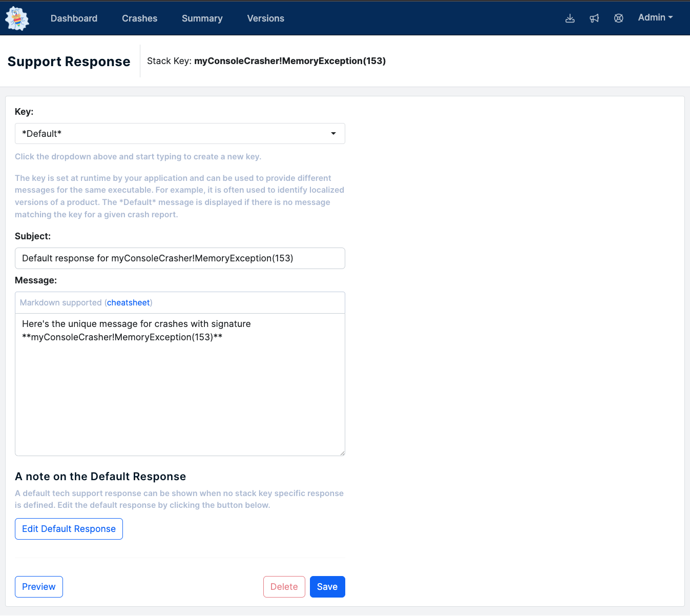690x616 pixels.
Task: Click the bold stack key name in header
Action: pos(289,61)
